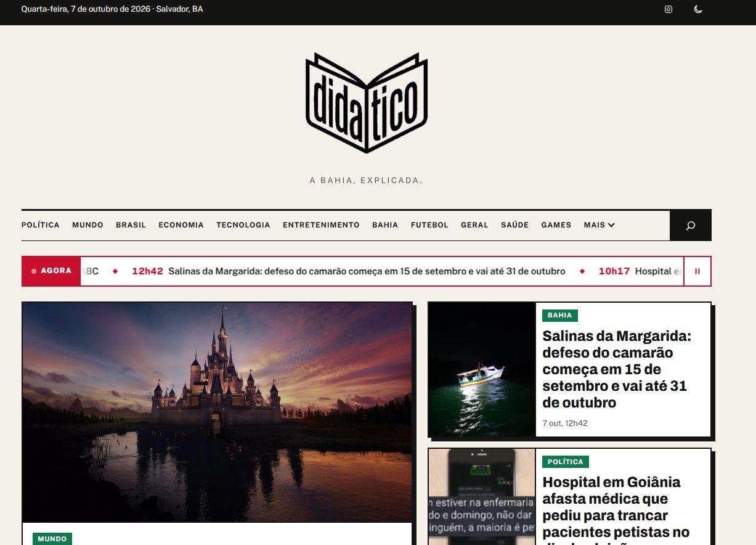Go to the Bahia nav menu item
Screen dimensions: 756x545
385,225
